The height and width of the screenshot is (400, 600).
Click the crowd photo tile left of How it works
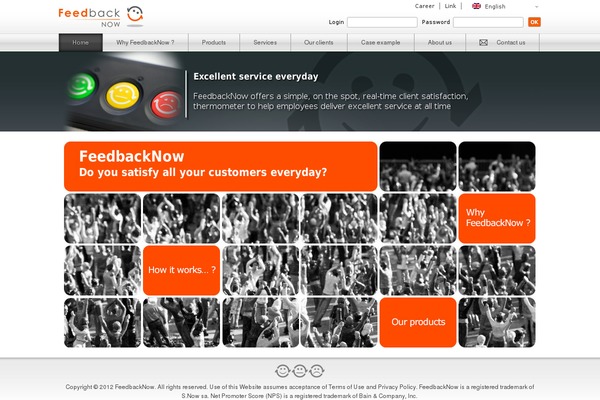pos(103,270)
